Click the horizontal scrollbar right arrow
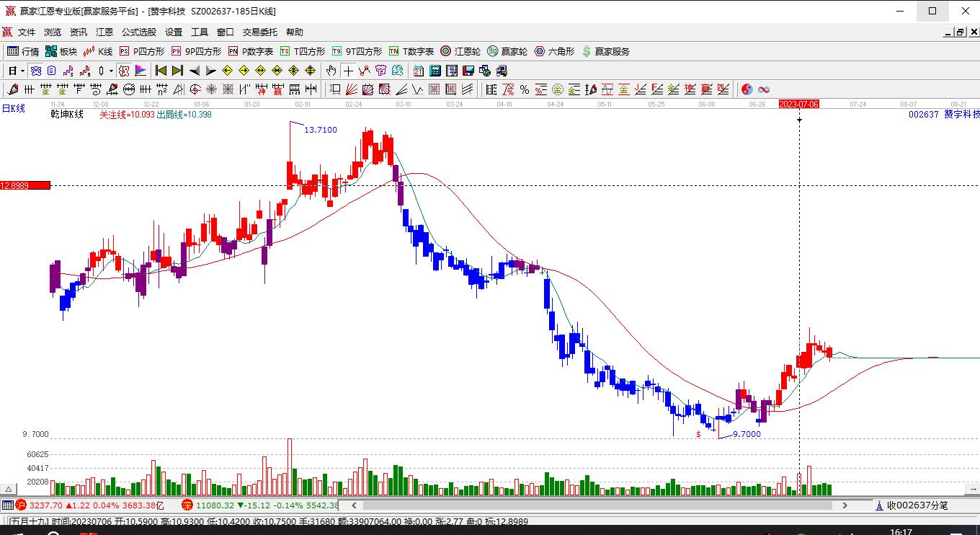Viewport: 980px width, 535px height. point(845,505)
